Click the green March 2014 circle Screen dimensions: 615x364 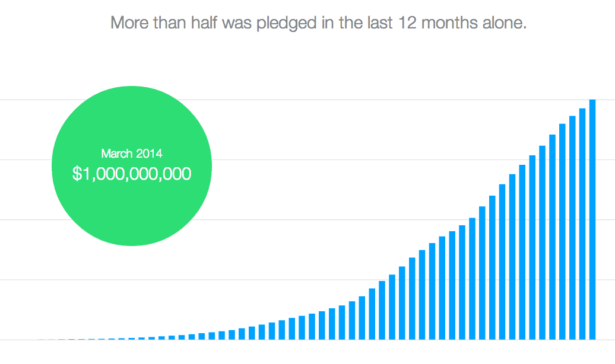coord(132,166)
